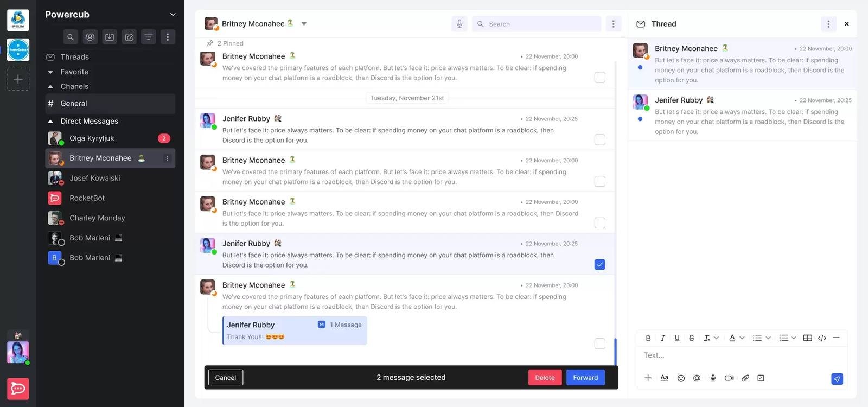Insert an @ mention in thread editor
The image size is (868, 407).
(697, 378)
